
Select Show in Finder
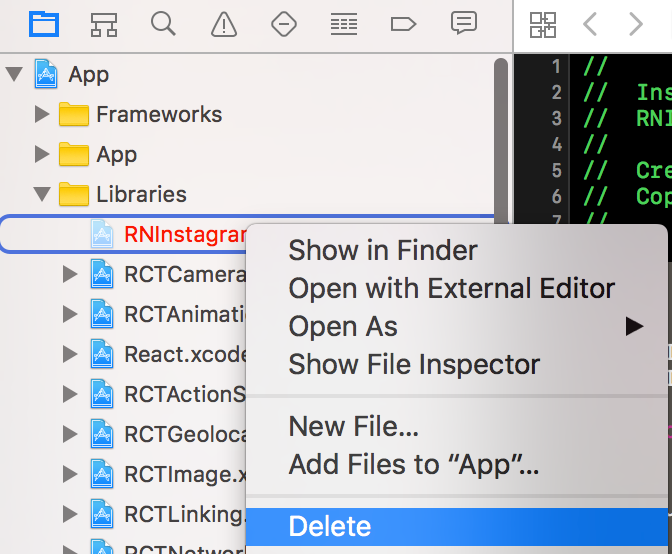tap(383, 250)
